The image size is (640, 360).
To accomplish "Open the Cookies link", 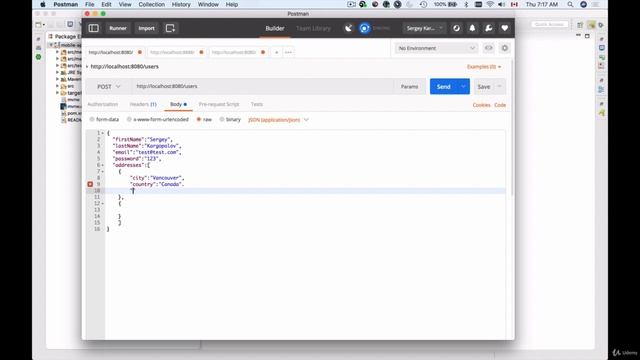I will [x=481, y=105].
